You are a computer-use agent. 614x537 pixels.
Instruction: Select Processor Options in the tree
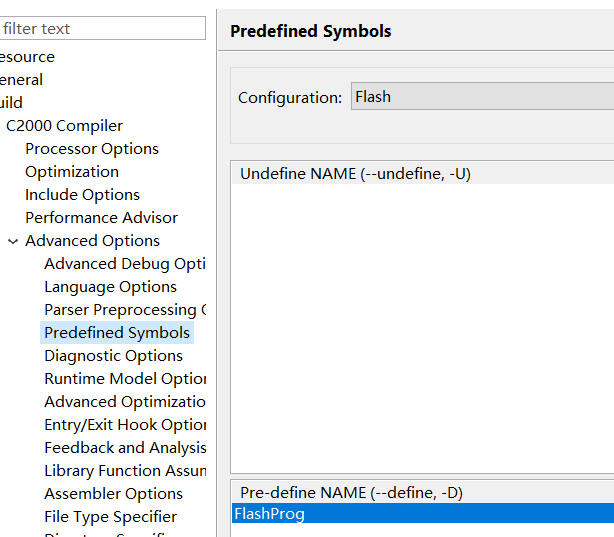pyautogui.click(x=92, y=149)
